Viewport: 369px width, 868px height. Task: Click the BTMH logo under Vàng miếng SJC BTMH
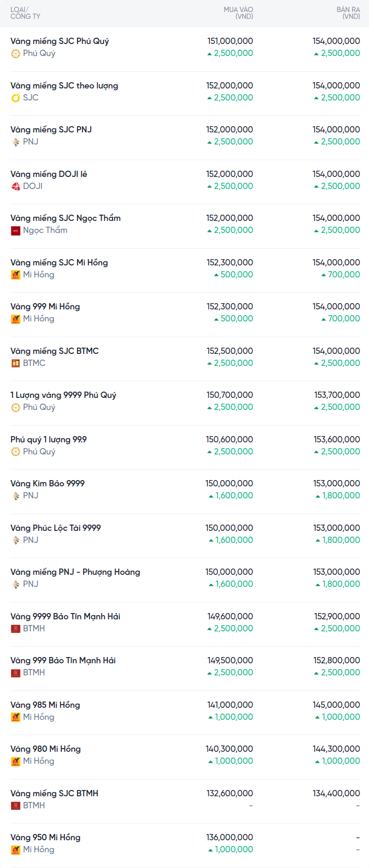point(16,806)
